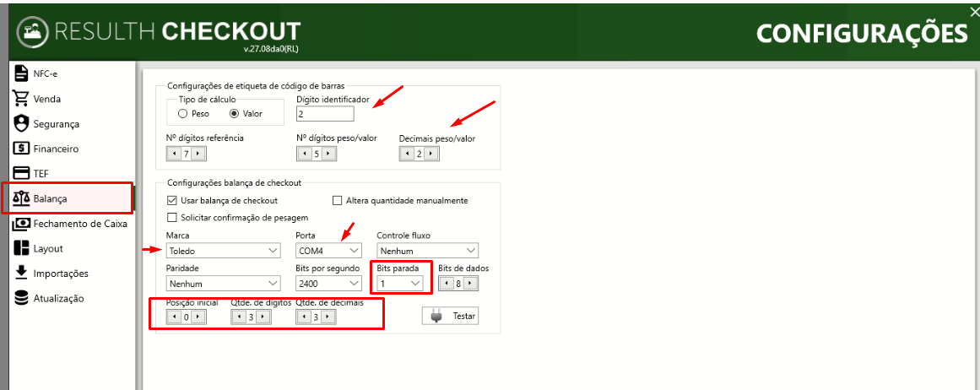
Task: Open the Porta COM4 dropdown
Action: (x=328, y=251)
